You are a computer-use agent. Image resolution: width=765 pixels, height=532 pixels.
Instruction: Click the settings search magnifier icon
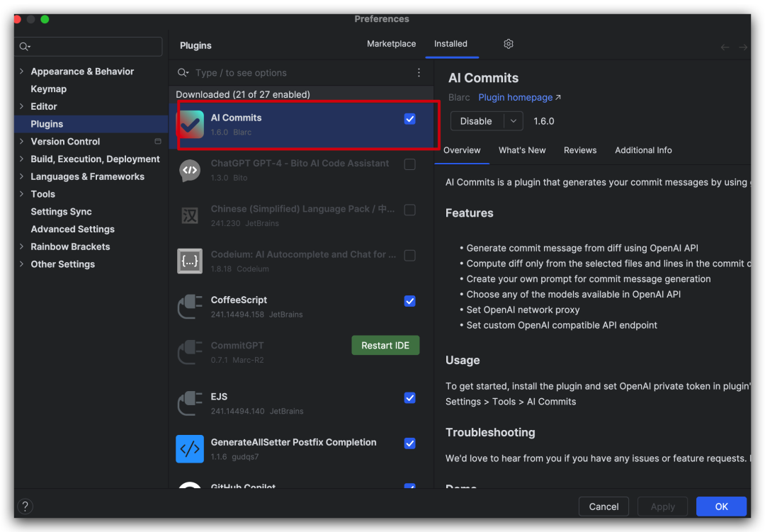click(x=25, y=46)
